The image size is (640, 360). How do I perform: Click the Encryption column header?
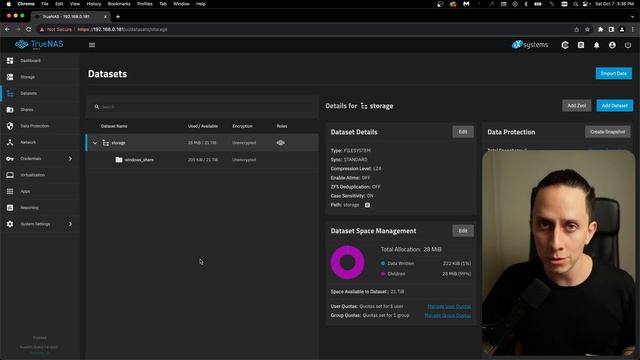(x=242, y=126)
